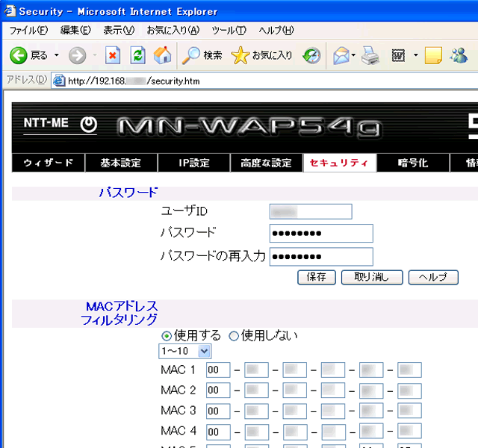This screenshot has width=478, height=448.
Task: Open 編集(E) menu
Action: point(75,30)
